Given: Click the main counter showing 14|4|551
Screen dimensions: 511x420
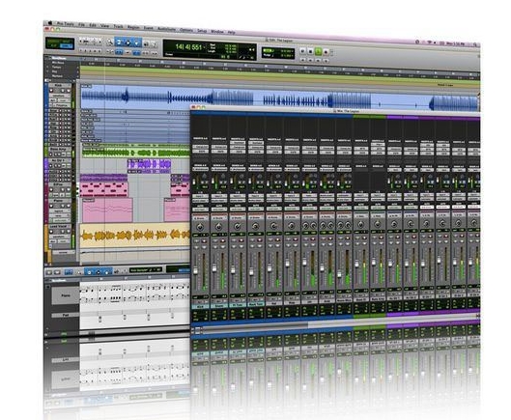Looking at the screenshot, I should point(188,47).
